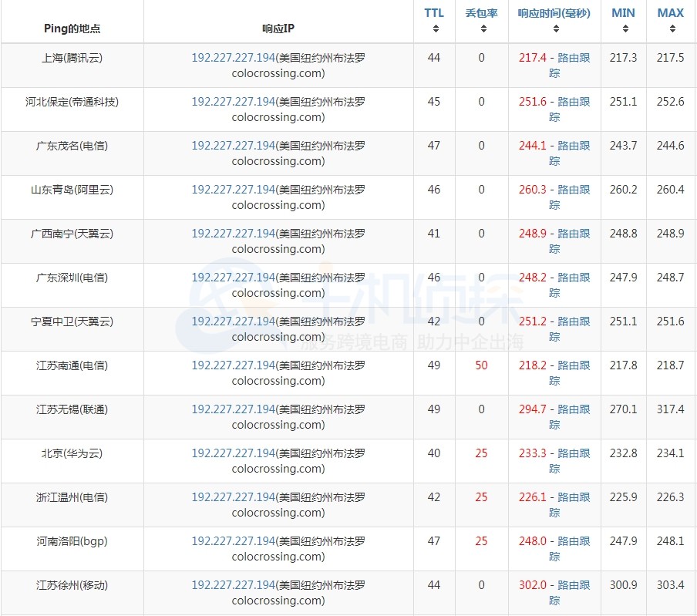
Task: Sort by the MAX column
Action: click(x=670, y=21)
